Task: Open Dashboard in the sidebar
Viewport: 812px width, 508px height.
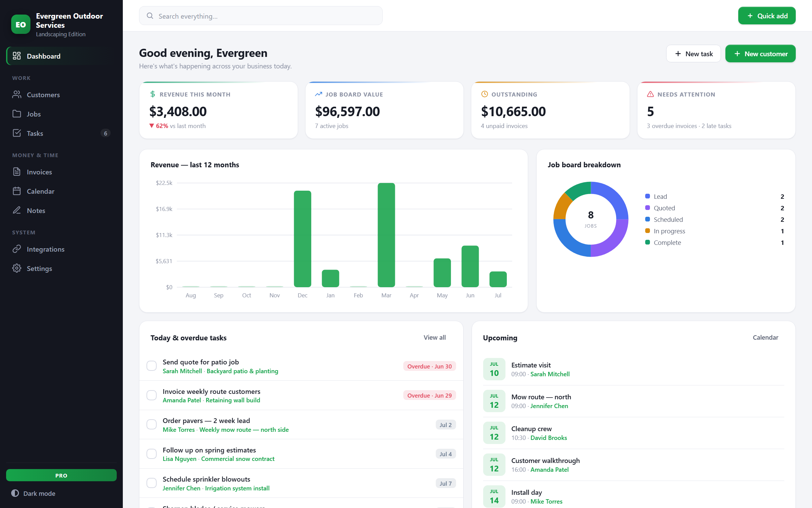Action: pyautogui.click(x=61, y=56)
